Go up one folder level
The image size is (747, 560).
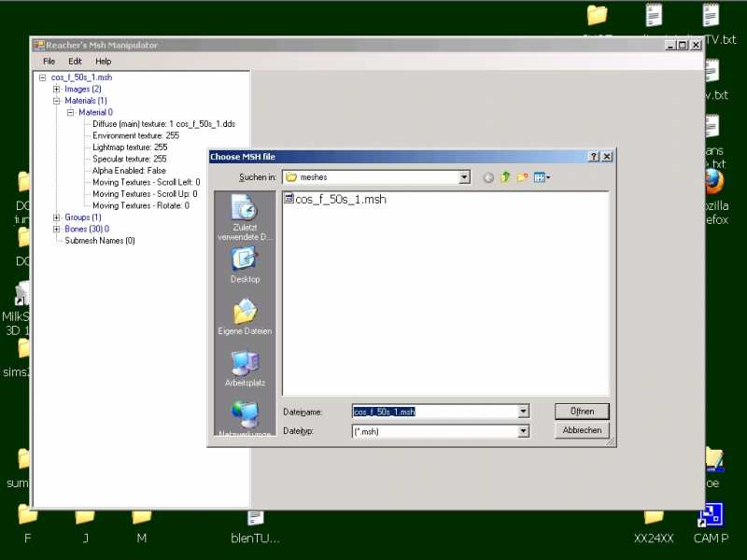pyautogui.click(x=505, y=177)
